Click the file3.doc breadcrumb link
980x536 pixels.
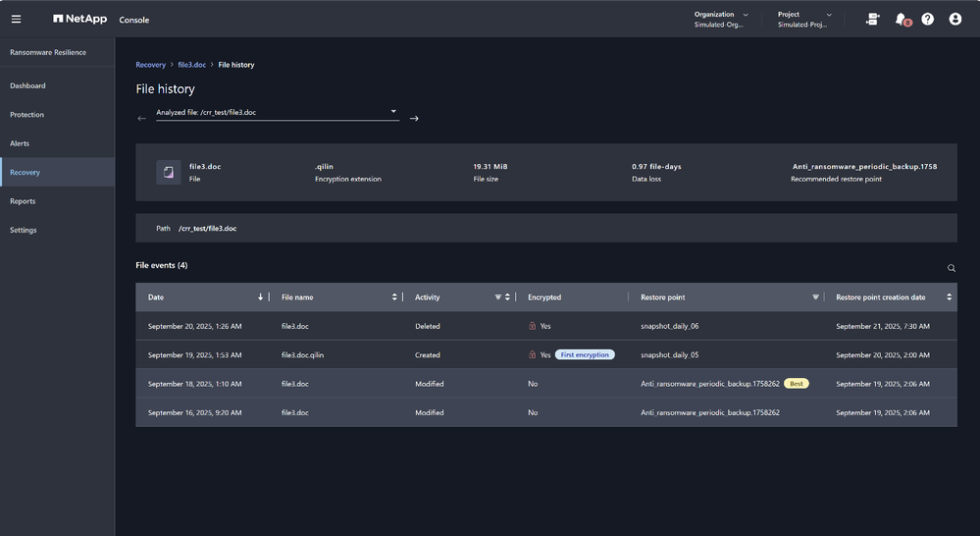point(192,65)
